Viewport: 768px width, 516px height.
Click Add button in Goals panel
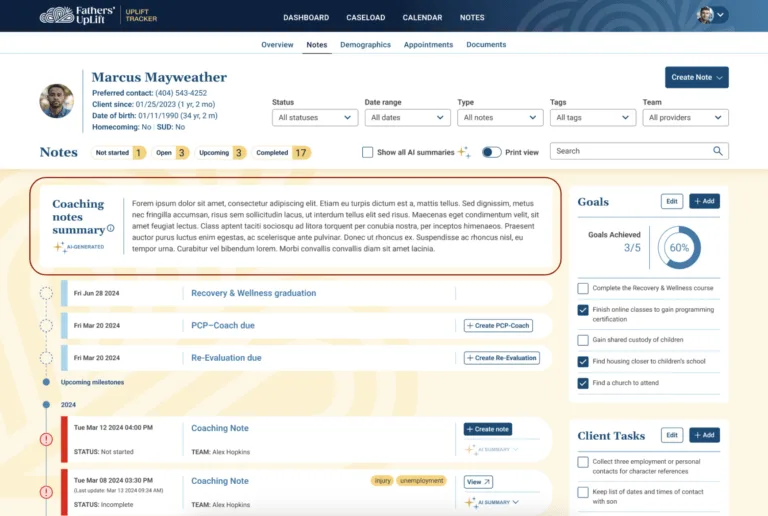pyautogui.click(x=704, y=201)
